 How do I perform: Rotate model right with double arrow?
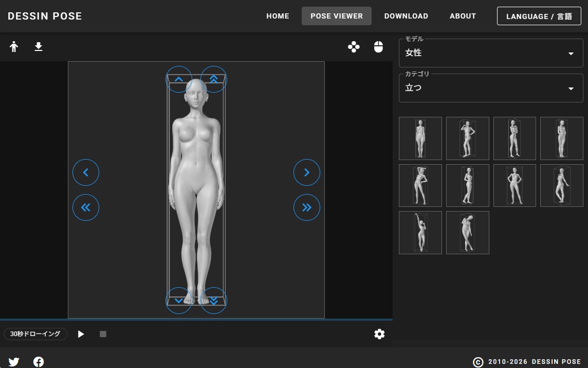click(307, 207)
